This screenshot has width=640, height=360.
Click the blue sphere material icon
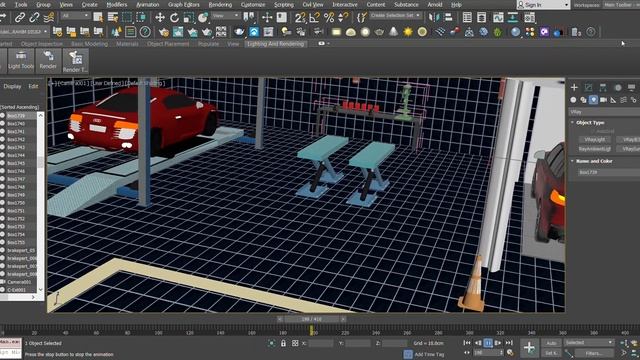tap(516, 32)
